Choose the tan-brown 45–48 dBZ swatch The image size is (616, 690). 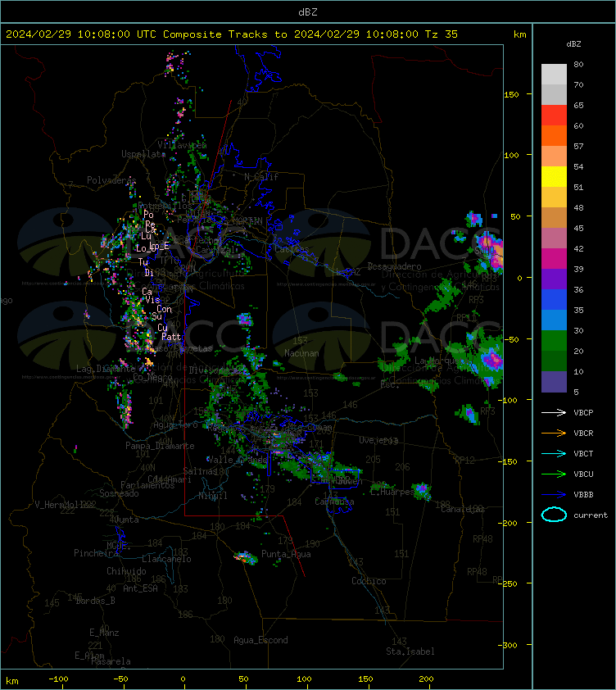coord(554,217)
